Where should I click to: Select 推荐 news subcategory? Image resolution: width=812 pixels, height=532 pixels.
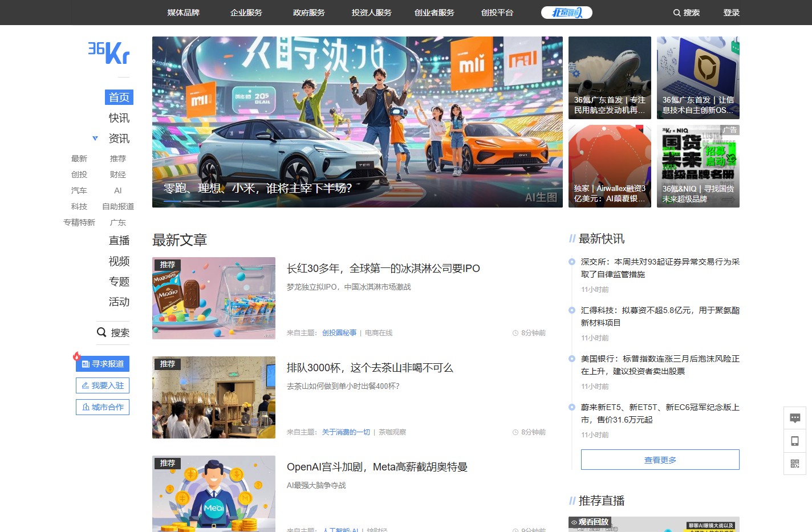118,159
